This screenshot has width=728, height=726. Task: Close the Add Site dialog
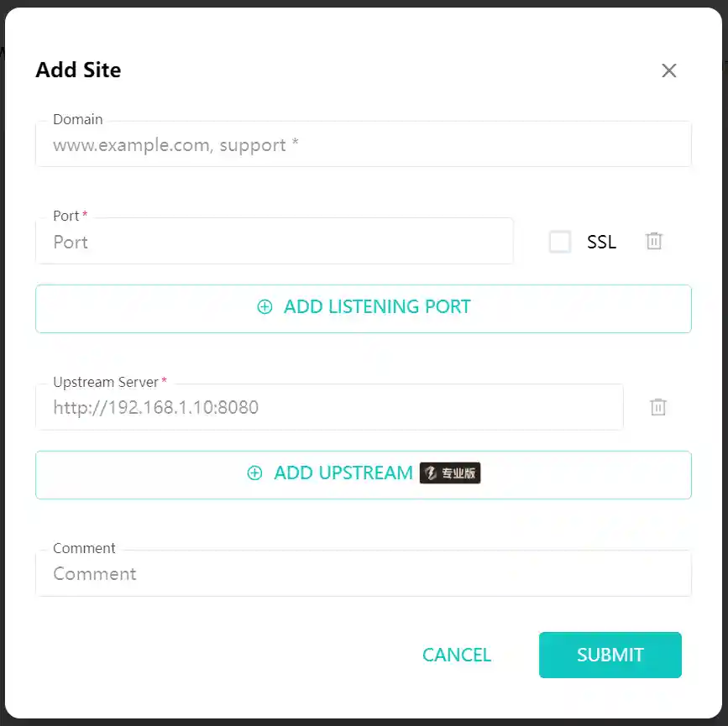tap(668, 71)
